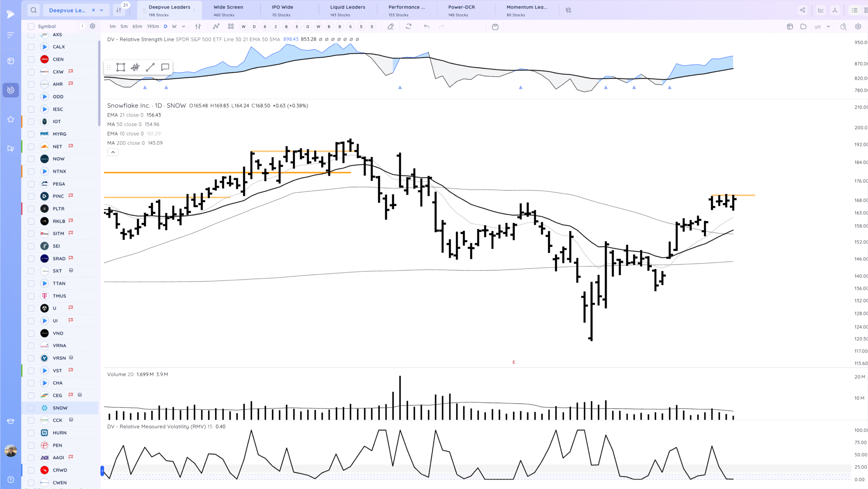The width and height of the screenshot is (868, 489).
Task: Select CRWD in the symbol list
Action: pyautogui.click(x=60, y=470)
